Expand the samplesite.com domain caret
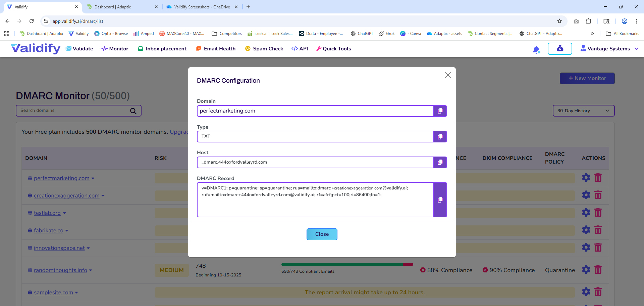This screenshot has width=644, height=306. (x=77, y=293)
